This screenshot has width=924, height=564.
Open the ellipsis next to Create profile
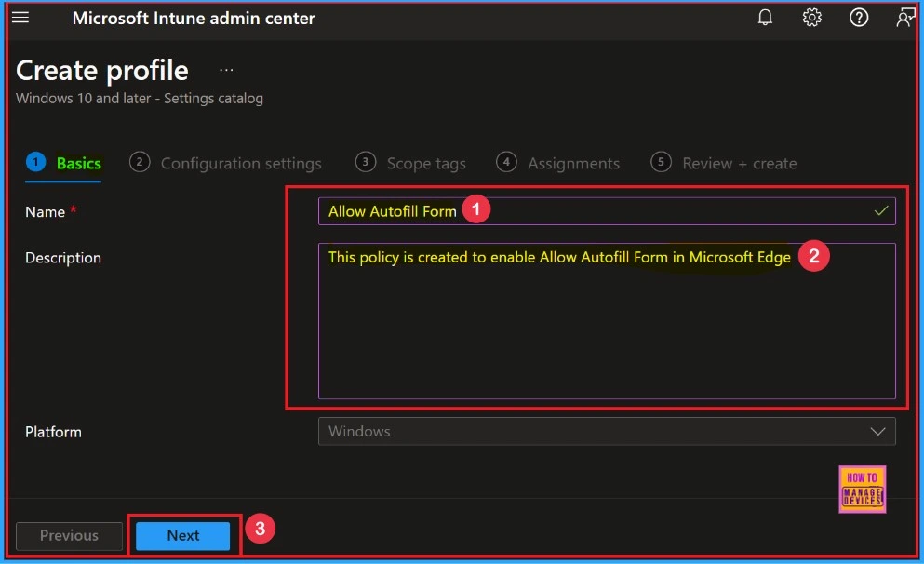click(226, 70)
